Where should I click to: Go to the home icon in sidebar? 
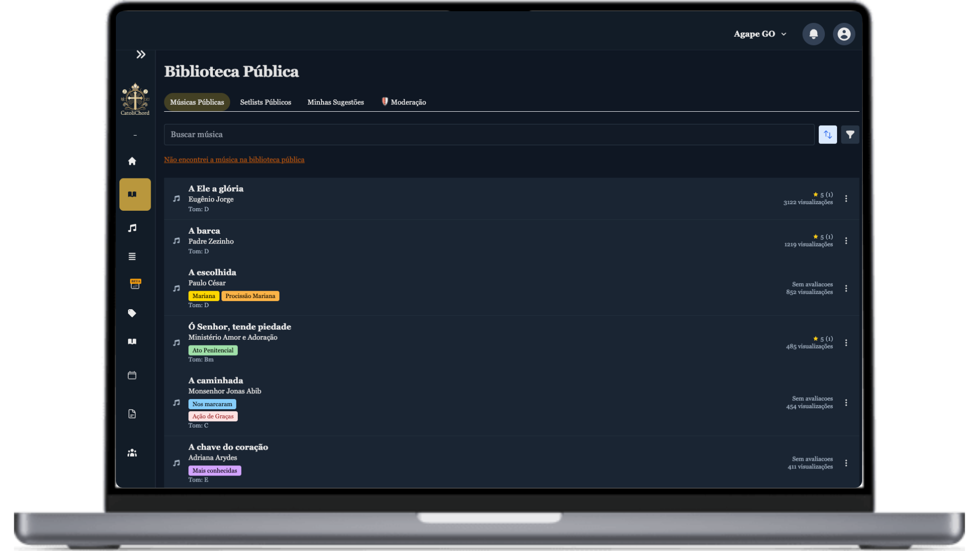(132, 161)
